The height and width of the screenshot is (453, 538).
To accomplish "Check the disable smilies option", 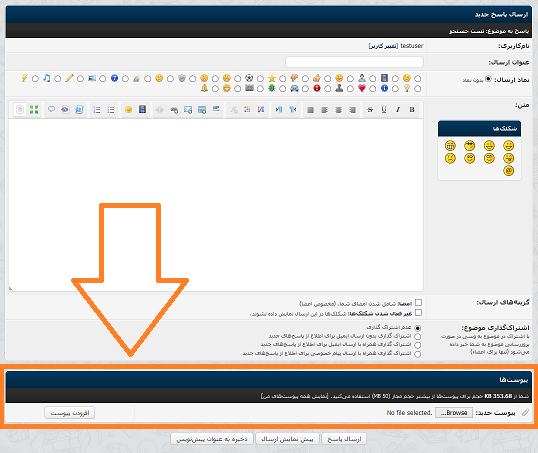I will point(418,313).
